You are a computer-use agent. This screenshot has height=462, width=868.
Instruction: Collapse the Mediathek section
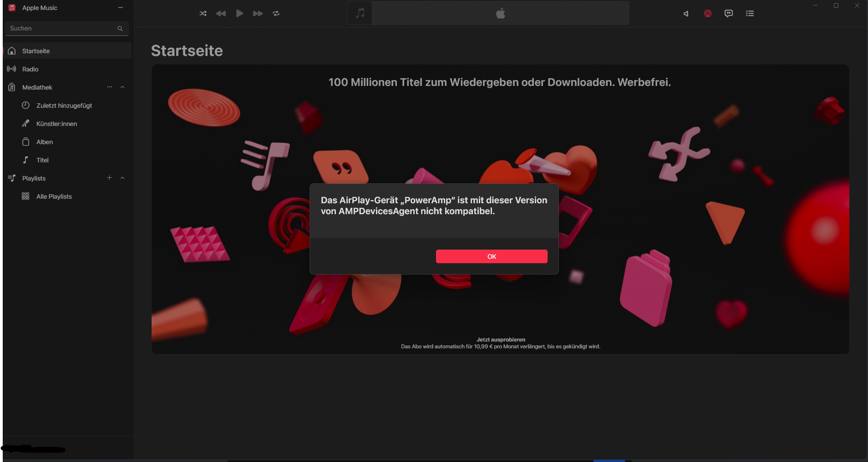(x=122, y=87)
